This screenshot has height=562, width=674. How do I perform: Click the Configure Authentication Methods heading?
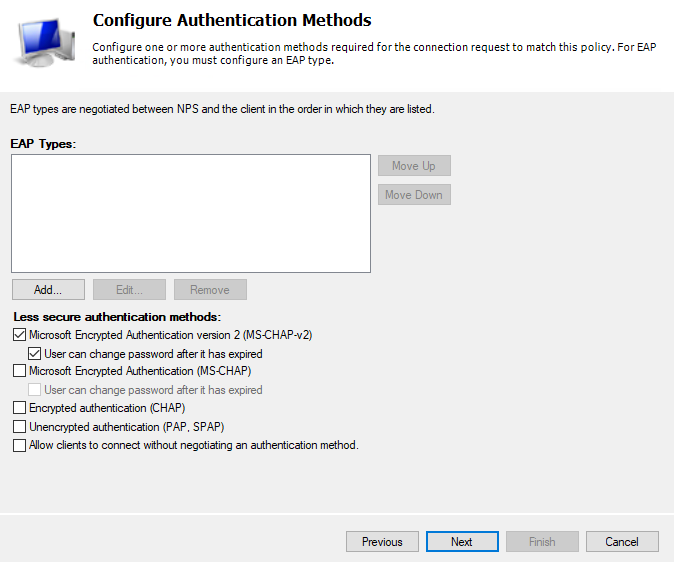click(232, 20)
